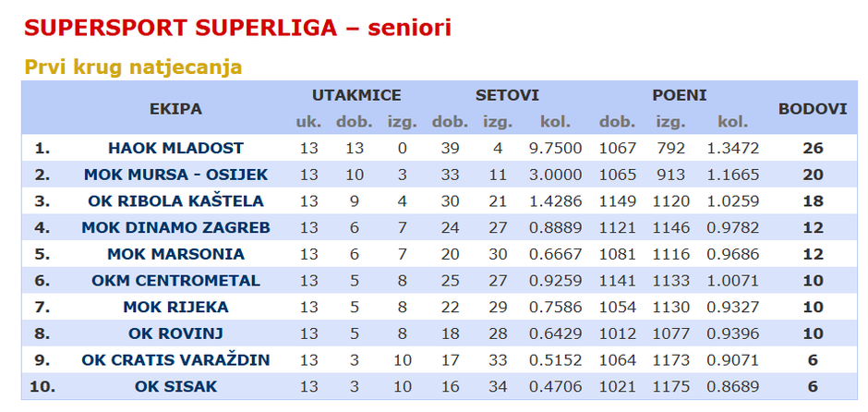
Task: Select the OKM CENTROMETAL team name
Action: point(175,281)
